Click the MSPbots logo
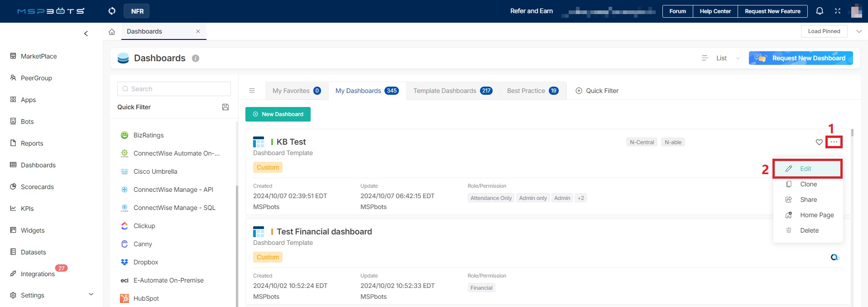Screen dimensions: 868x307 pos(51,11)
